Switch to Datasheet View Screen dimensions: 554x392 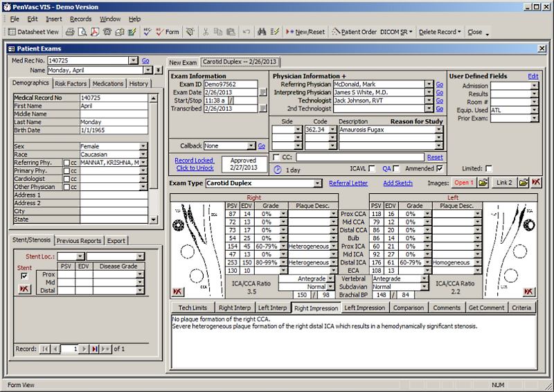(33, 32)
